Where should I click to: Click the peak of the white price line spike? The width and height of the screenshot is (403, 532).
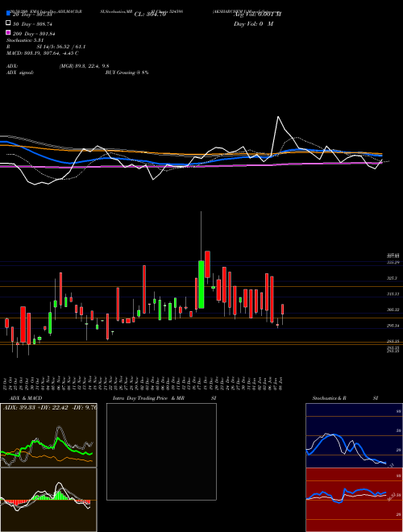(x=278, y=117)
